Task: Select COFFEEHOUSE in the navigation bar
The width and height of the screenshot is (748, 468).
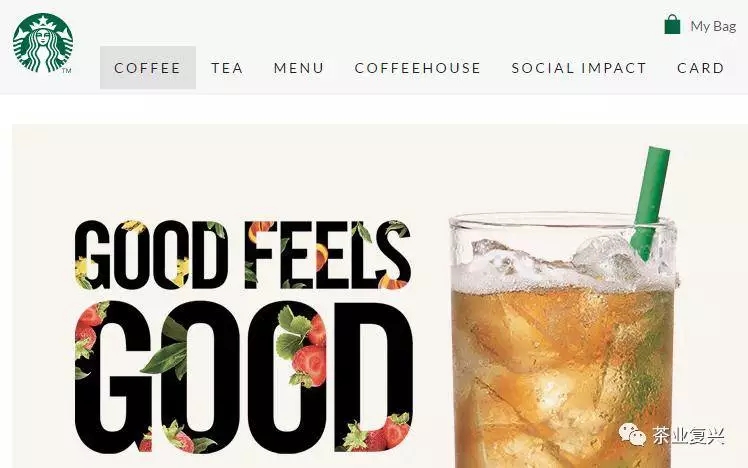Action: tap(417, 68)
